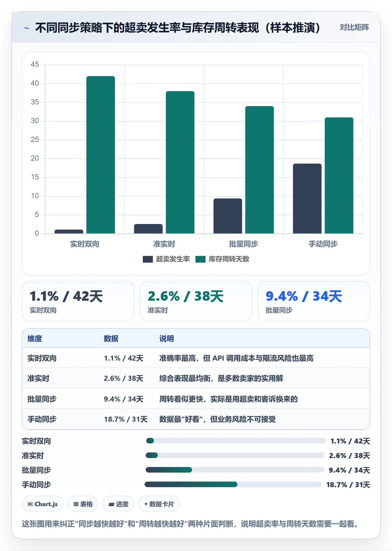Screen dimensions: 392x551
Task: Click the 准实时 progress bar
Action: pyautogui.click(x=235, y=455)
